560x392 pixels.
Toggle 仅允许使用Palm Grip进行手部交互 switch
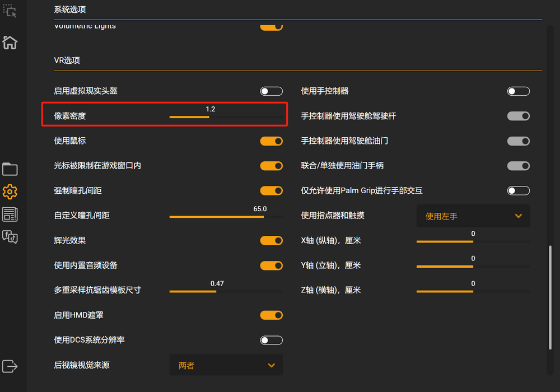(519, 190)
